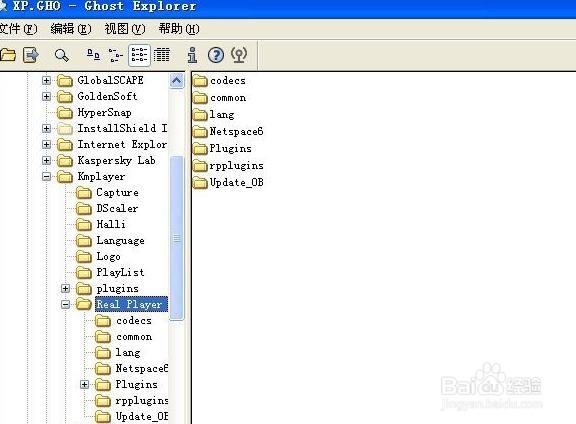Click Plugins folder in right file list
The image size is (576, 424).
click(x=223, y=148)
